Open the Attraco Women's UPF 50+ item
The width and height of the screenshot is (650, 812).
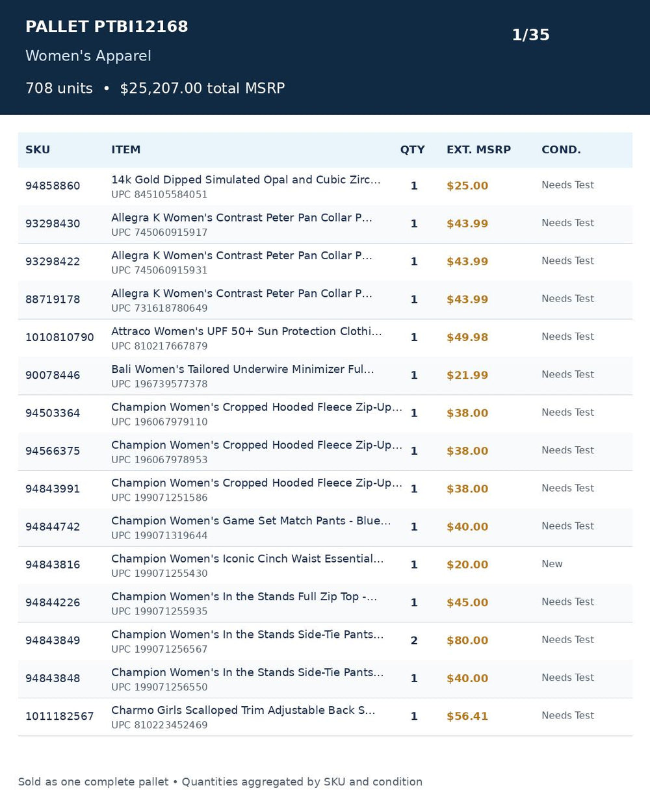[x=246, y=331]
